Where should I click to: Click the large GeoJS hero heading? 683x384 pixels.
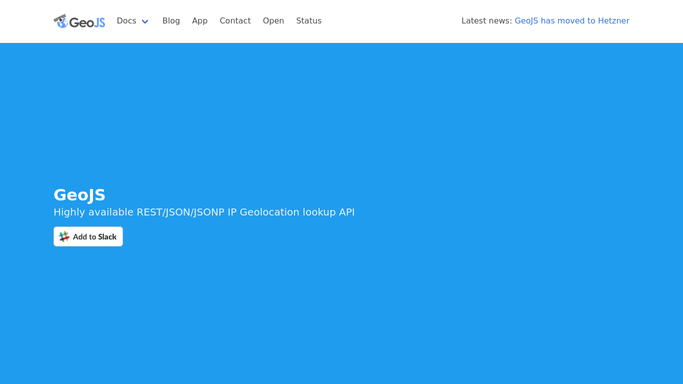click(x=79, y=195)
